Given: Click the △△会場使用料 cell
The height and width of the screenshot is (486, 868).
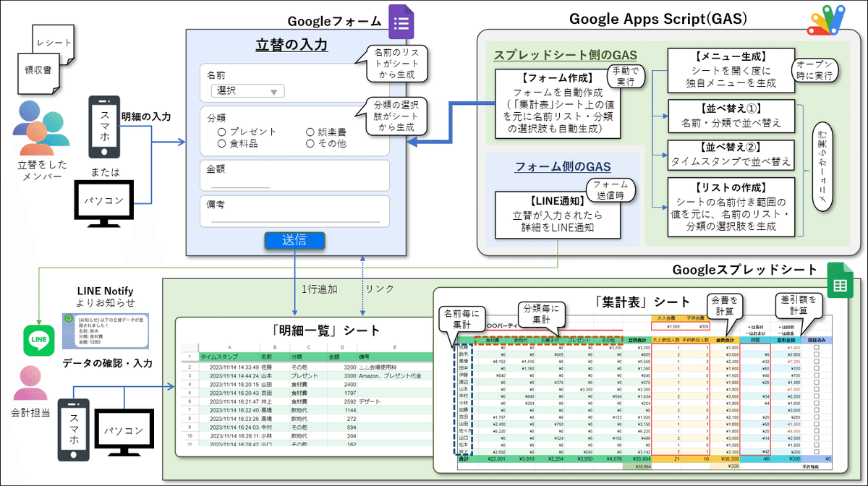Looking at the screenshot, I should click(x=394, y=367).
